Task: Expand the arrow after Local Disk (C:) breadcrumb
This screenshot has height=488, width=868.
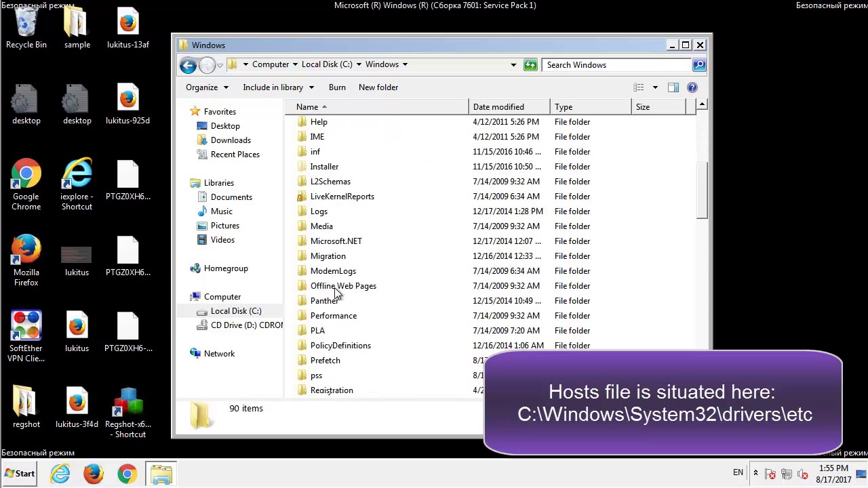Action: tap(359, 65)
